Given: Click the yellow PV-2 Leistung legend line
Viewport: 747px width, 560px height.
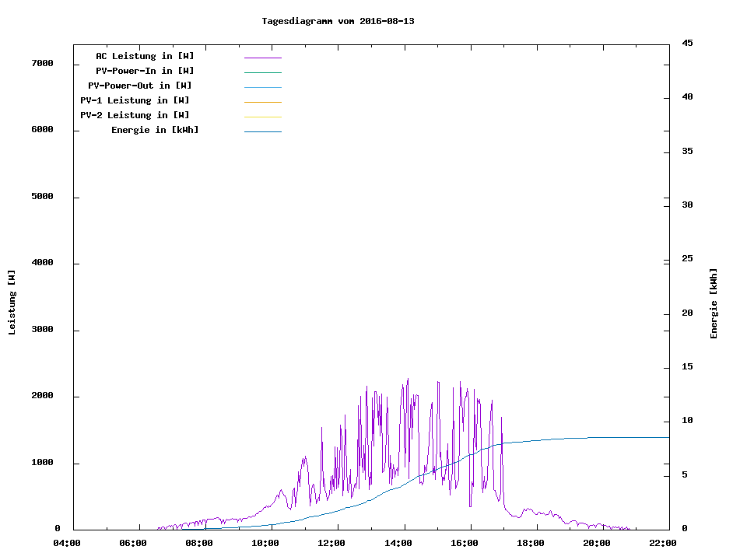Looking at the screenshot, I should [x=262, y=117].
